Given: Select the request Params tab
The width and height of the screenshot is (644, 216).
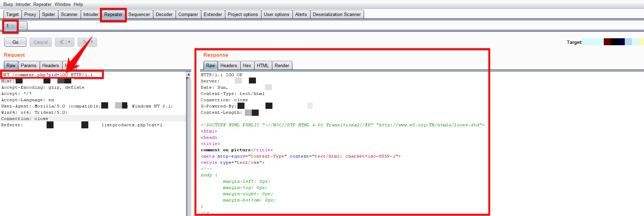Looking at the screenshot, I should pyautogui.click(x=29, y=65).
